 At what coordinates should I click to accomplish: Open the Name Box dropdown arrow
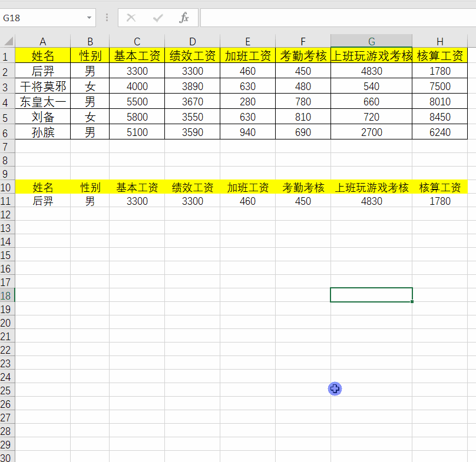87,18
